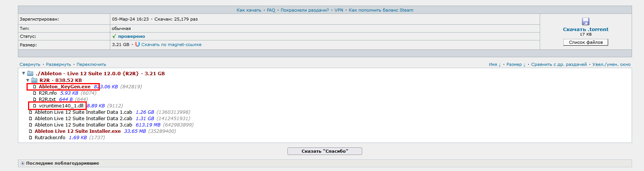Image resolution: width=644 pixels, height=171 pixels.
Task: Click the file icon beside Rutracker.nfo
Action: pyautogui.click(x=31, y=138)
